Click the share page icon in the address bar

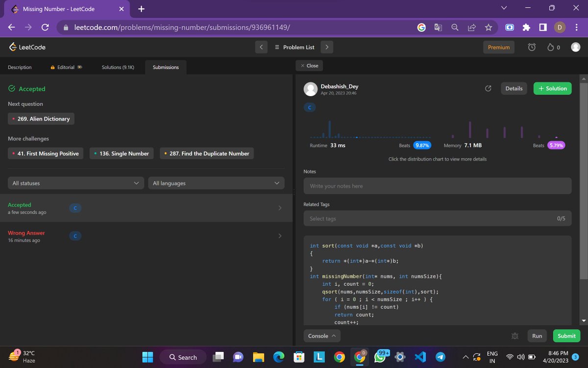[471, 27]
